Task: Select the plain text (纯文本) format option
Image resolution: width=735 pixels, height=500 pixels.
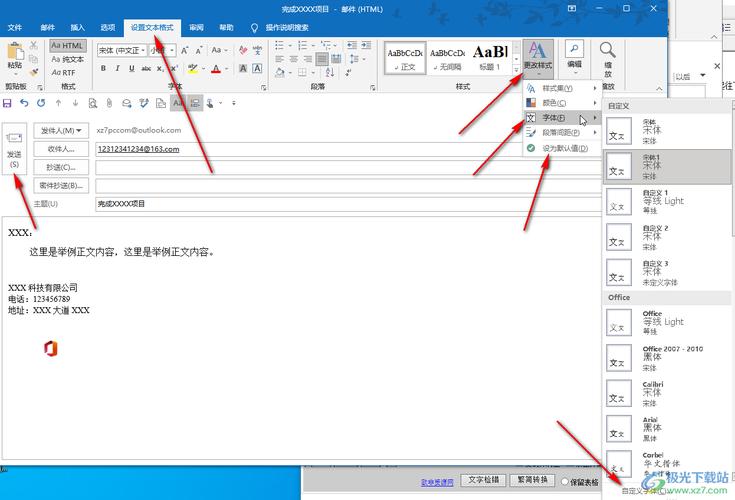Action: click(x=68, y=59)
